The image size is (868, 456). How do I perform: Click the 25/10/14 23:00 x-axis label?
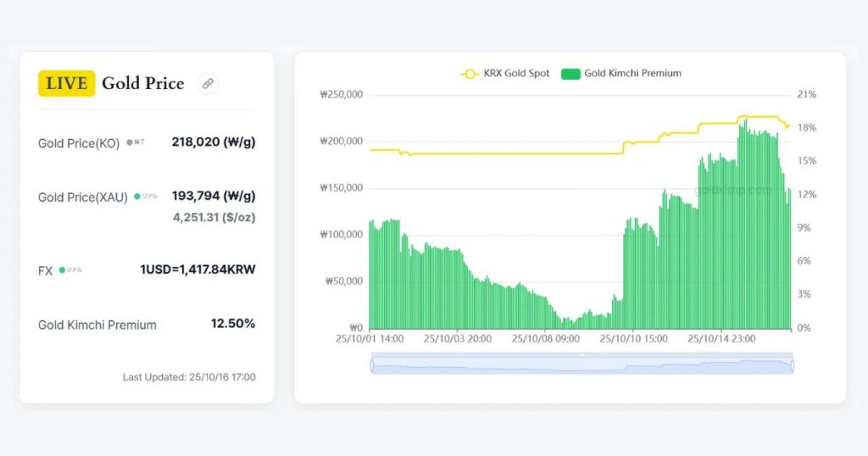point(721,339)
